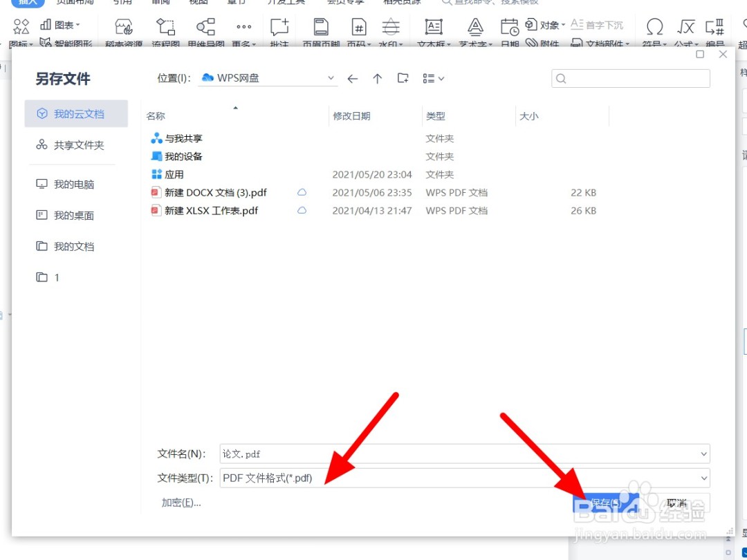Viewport: 747px width, 560px height.
Task: Select the file 新建 XLSX 工作表.pdf
Action: (374, 210)
